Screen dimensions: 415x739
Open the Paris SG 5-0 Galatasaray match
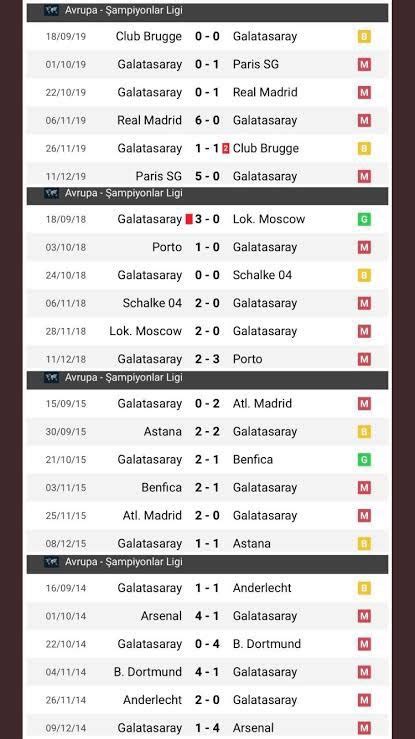coord(207,175)
